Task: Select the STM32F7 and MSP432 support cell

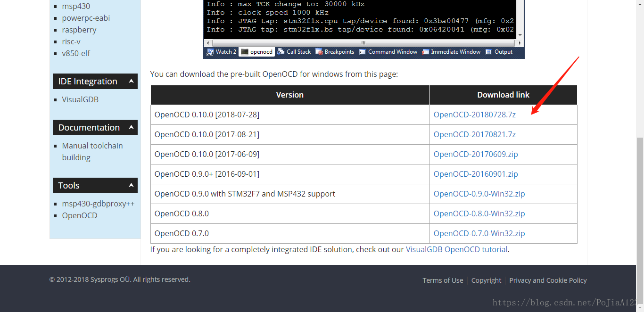Action: point(290,194)
